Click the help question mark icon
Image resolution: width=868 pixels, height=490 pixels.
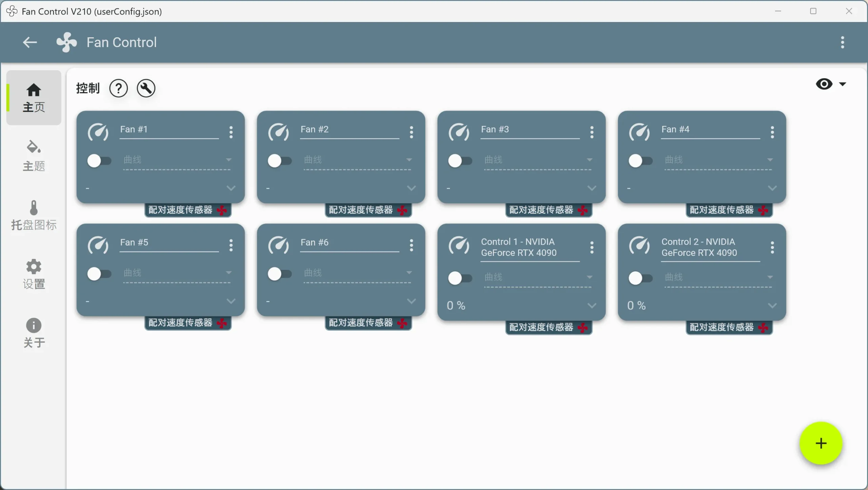pyautogui.click(x=118, y=88)
